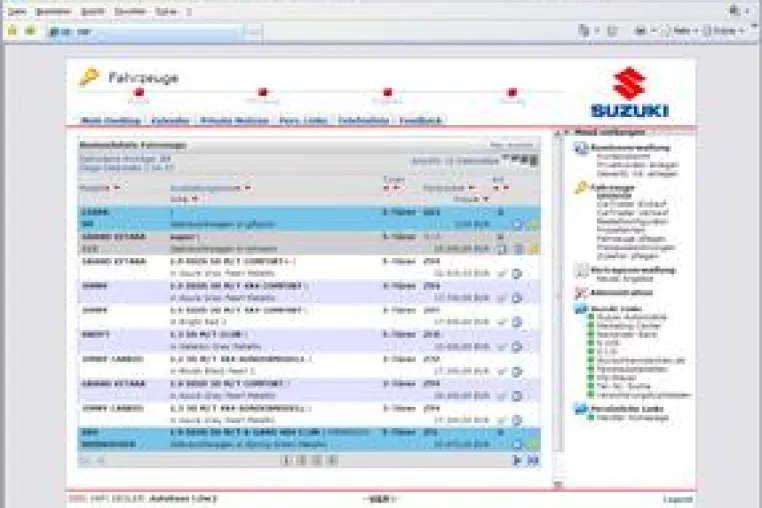This screenshot has width=762, height=508.
Task: Open CarTrader Einkauf link
Action: pos(632,204)
